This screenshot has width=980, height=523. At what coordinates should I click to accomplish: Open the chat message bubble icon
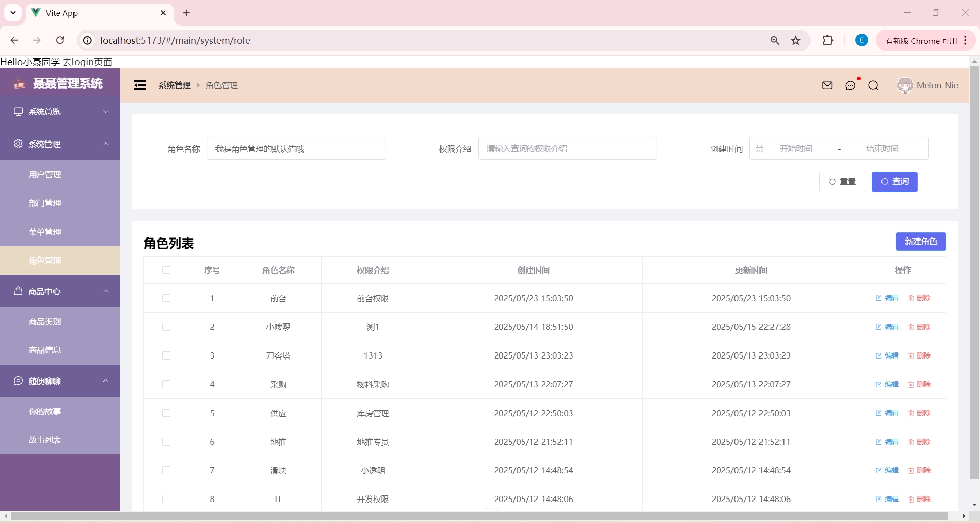click(x=850, y=85)
